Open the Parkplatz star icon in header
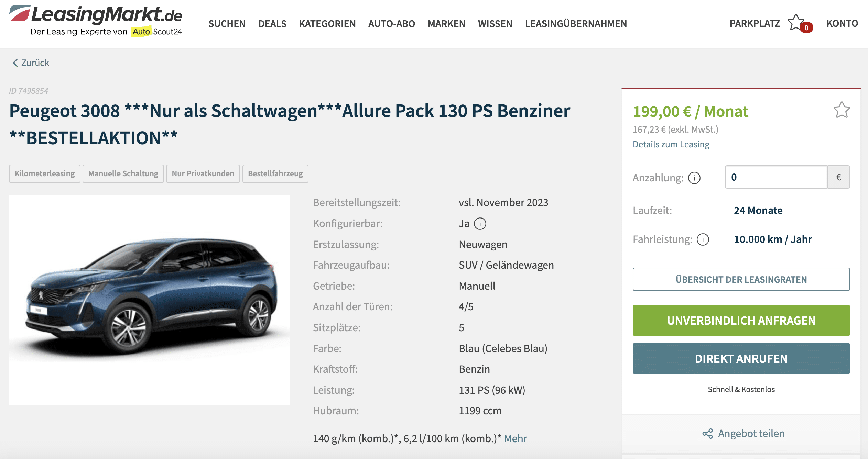The width and height of the screenshot is (868, 459). click(x=796, y=22)
